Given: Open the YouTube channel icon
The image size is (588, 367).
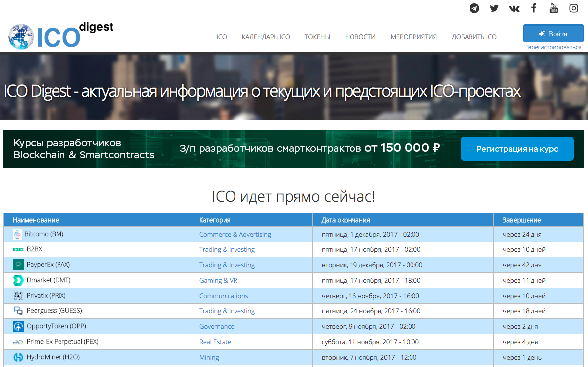Looking at the screenshot, I should point(554,8).
